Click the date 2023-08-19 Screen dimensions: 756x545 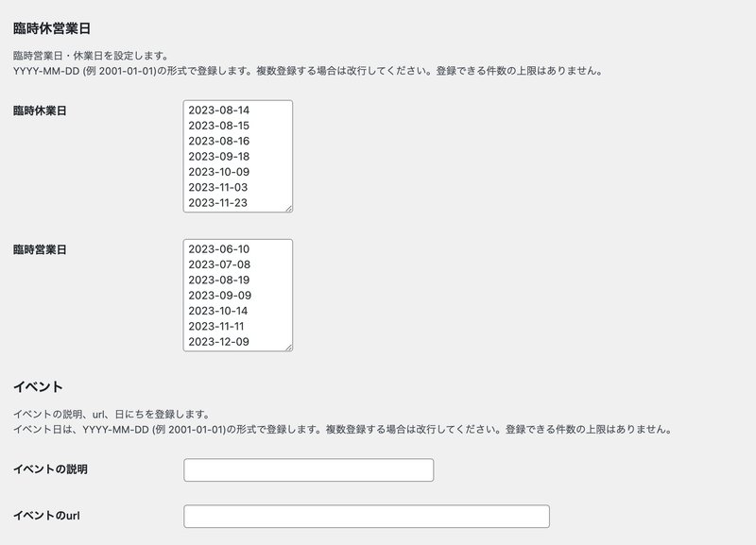(x=219, y=280)
